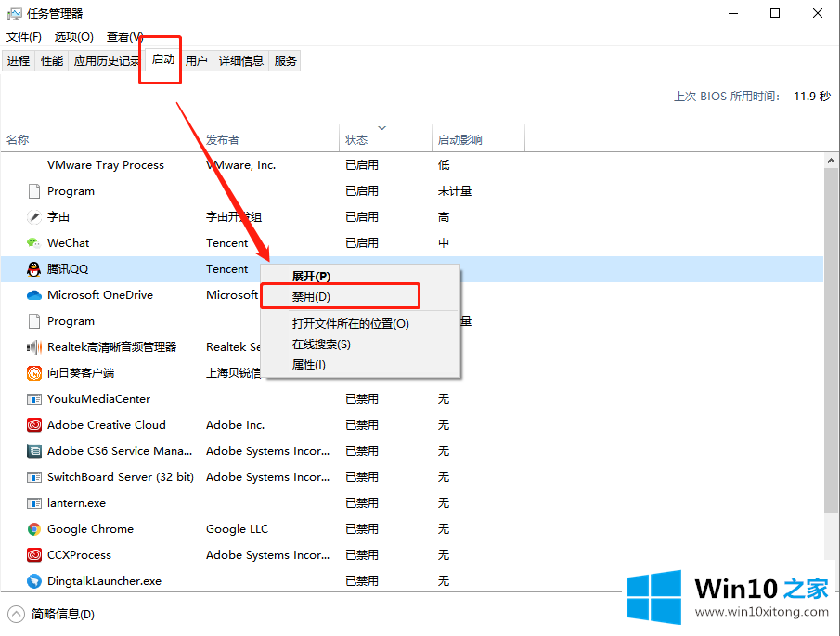The height and width of the screenshot is (636, 840).
Task: Click the Google LLC publisher cell
Action: (237, 529)
